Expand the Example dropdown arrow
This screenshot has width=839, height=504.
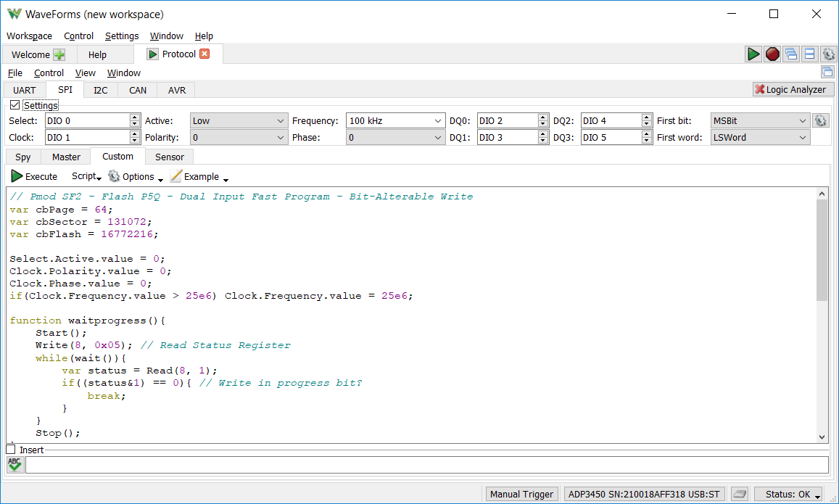[226, 180]
